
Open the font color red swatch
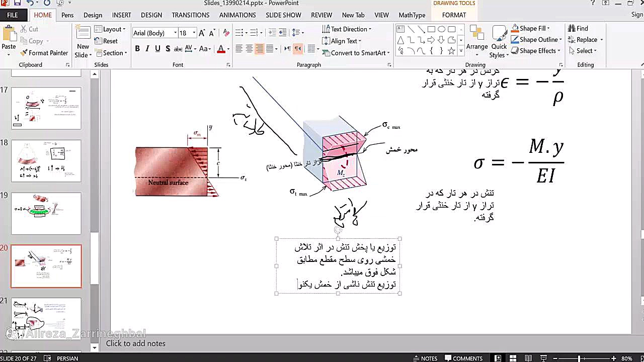(220, 49)
